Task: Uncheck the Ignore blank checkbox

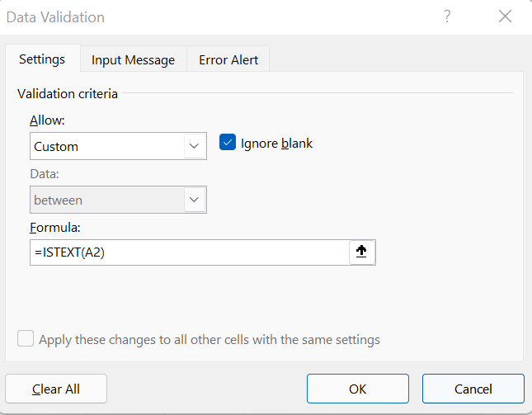Action: click(228, 142)
